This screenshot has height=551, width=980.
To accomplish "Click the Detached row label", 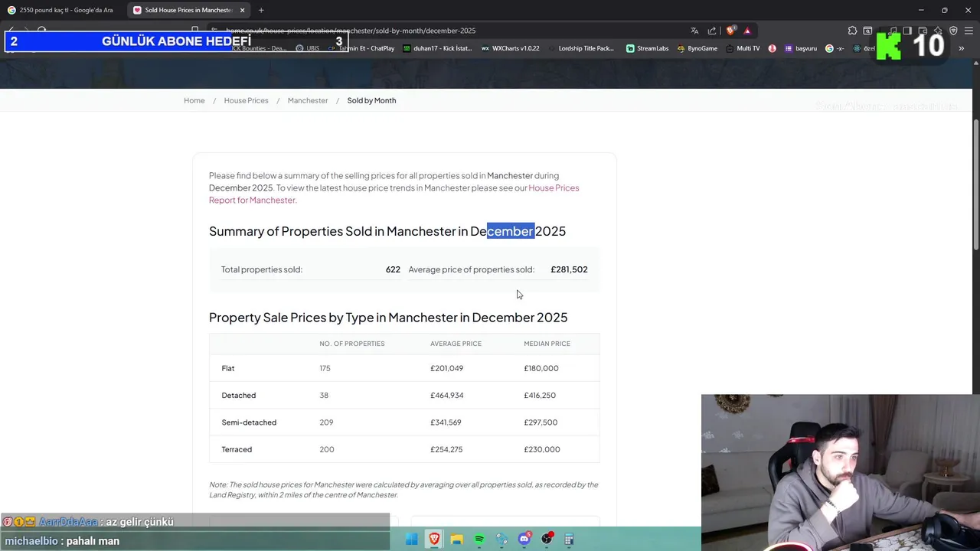I will 239,396.
